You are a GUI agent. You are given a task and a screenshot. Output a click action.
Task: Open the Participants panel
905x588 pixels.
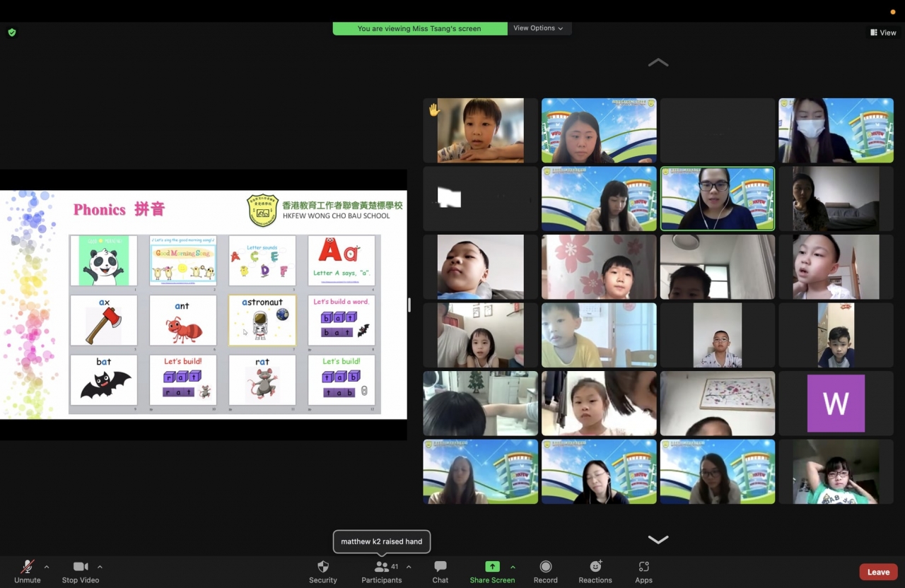pos(382,571)
